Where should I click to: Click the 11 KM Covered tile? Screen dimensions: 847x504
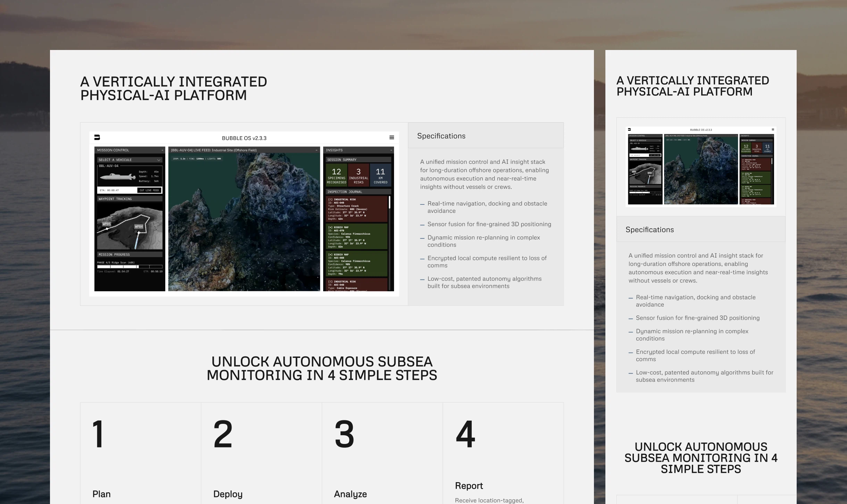[380, 175]
